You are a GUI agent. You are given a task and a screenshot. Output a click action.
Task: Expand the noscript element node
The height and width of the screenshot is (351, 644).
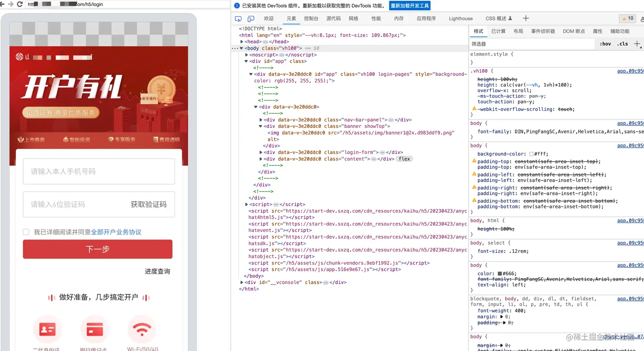[x=247, y=55]
